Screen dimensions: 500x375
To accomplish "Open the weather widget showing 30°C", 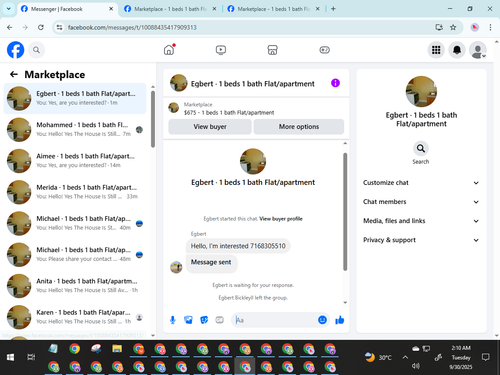I will pos(378,357).
